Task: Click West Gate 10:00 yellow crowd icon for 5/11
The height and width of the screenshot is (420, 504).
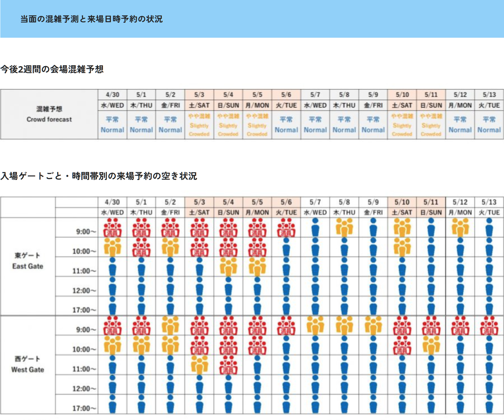Action: 431,346
